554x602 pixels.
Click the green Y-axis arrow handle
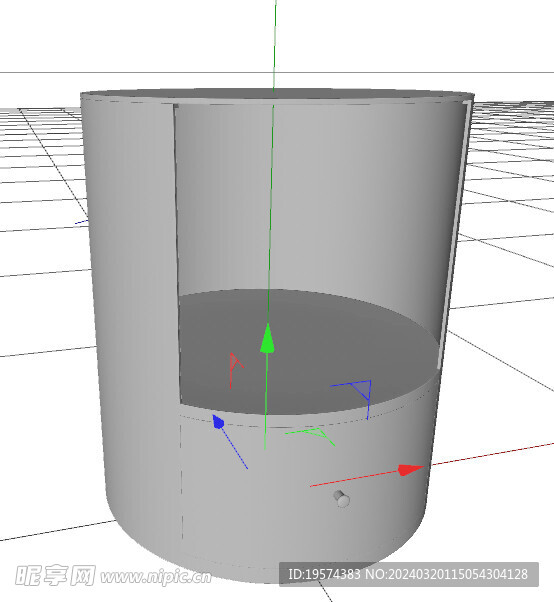pos(267,338)
